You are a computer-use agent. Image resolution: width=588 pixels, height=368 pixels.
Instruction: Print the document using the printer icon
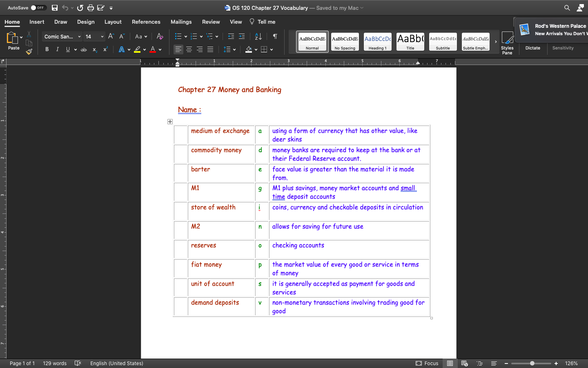point(90,8)
